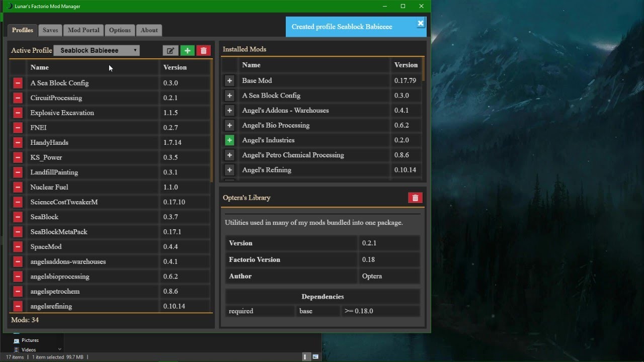
Task: Switch to the Saves tab
Action: click(50, 30)
